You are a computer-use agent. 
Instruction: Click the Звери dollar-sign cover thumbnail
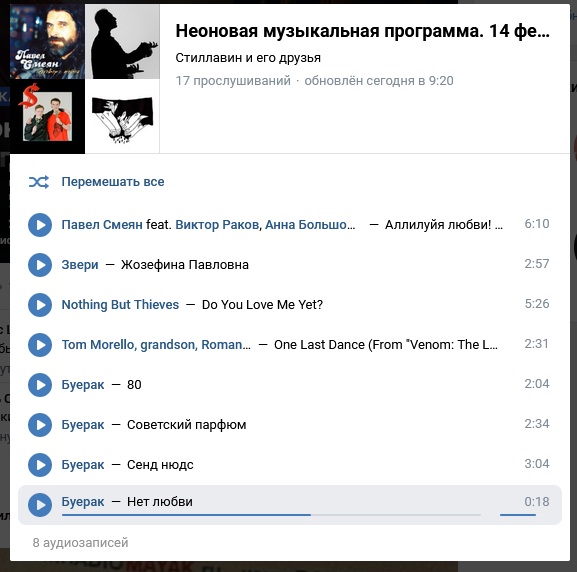[47, 116]
